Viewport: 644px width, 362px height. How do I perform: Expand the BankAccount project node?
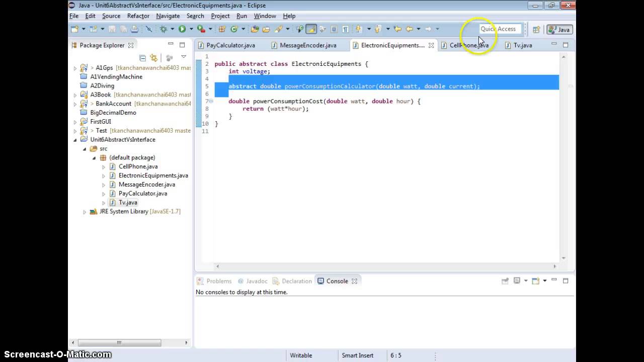coord(75,104)
